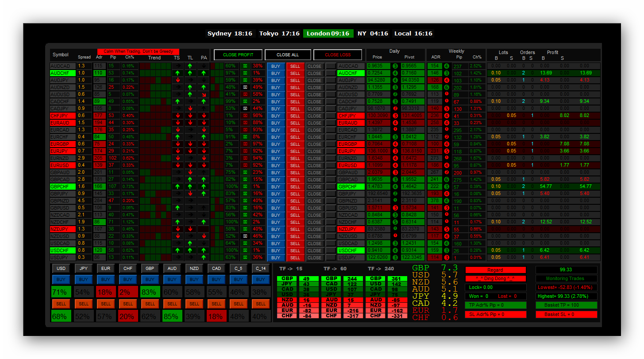Click the green Basket TP = 100 field

(x=567, y=305)
